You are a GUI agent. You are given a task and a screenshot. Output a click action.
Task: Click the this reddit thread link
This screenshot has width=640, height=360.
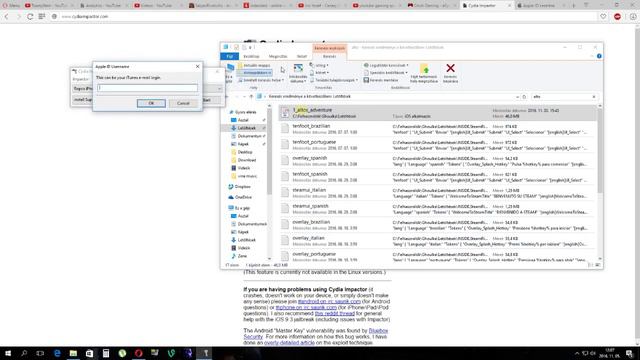(335, 313)
